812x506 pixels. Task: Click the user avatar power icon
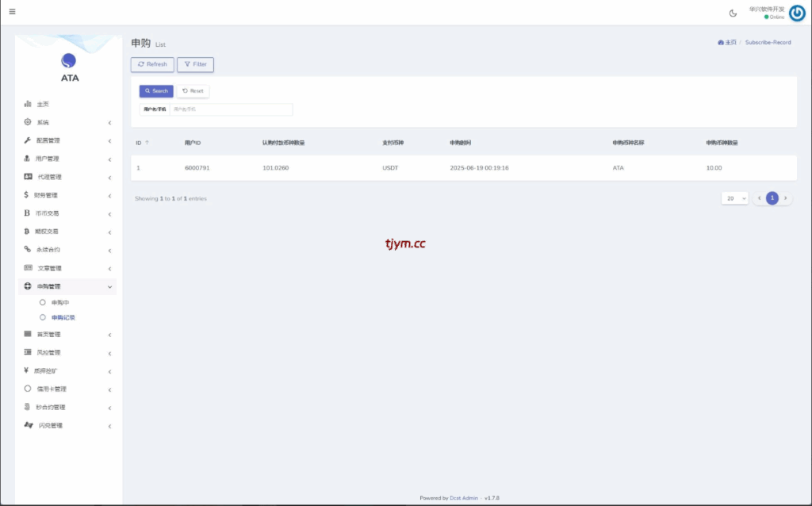[x=797, y=13]
